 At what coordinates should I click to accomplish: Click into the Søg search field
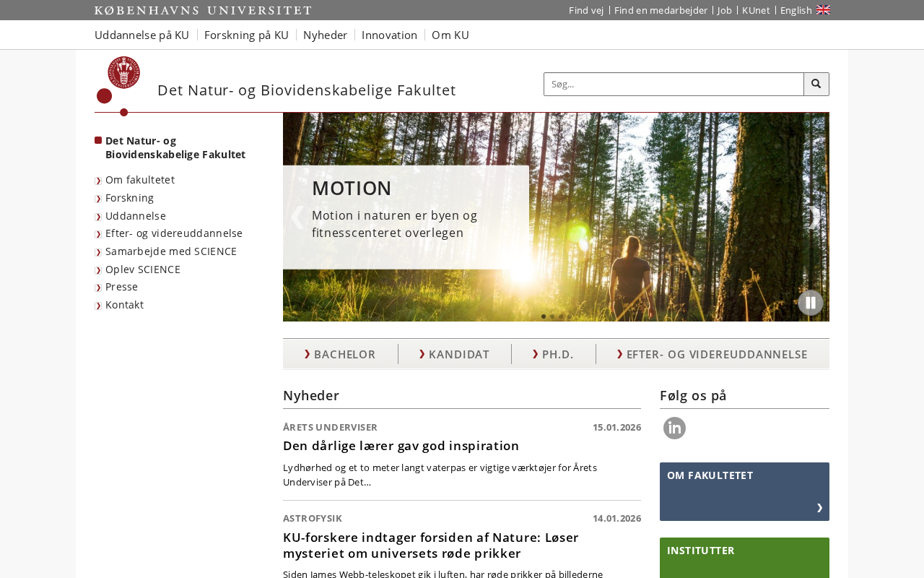pyautogui.click(x=674, y=84)
